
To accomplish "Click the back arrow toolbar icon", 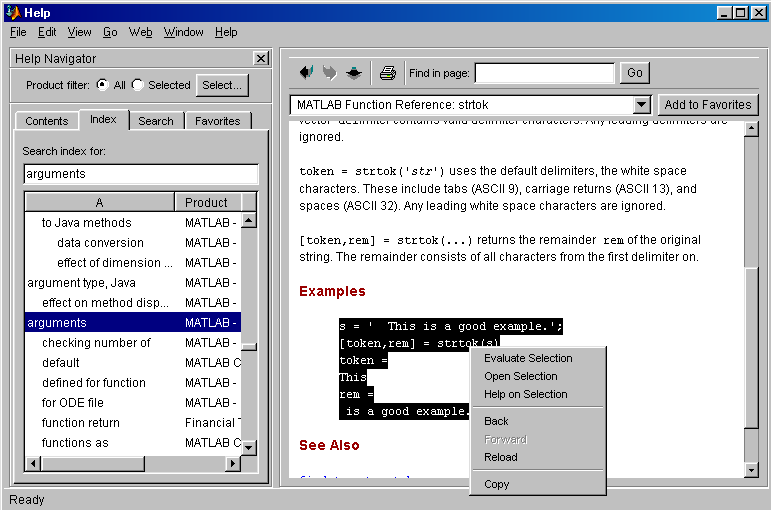I will point(307,73).
